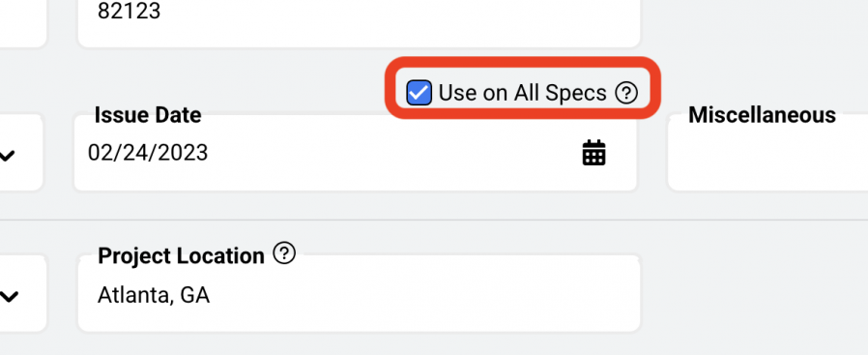Click blank area inside Miscellaneous box
868x355 pixels.
[769, 161]
